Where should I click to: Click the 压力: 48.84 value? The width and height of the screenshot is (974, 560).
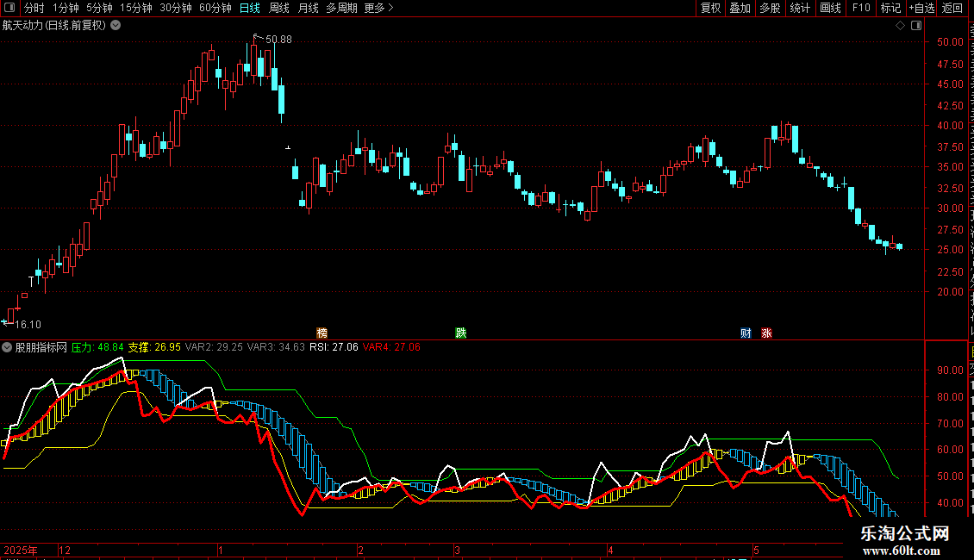(x=97, y=347)
